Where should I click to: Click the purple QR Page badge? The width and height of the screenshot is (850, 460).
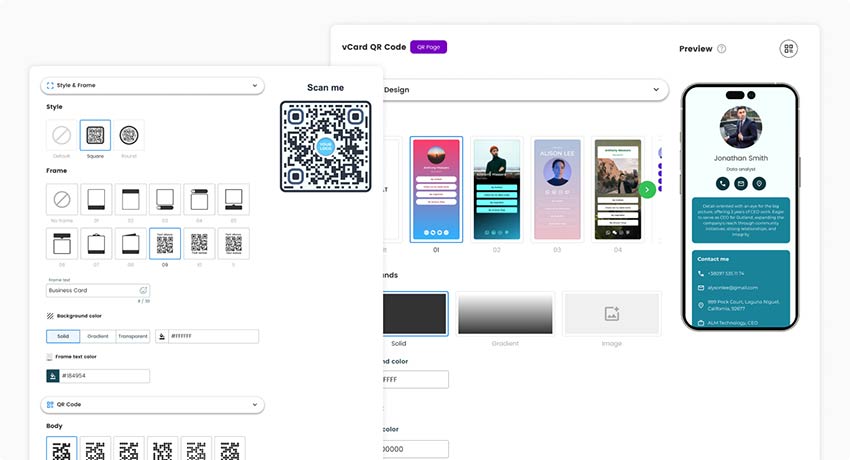pos(428,47)
